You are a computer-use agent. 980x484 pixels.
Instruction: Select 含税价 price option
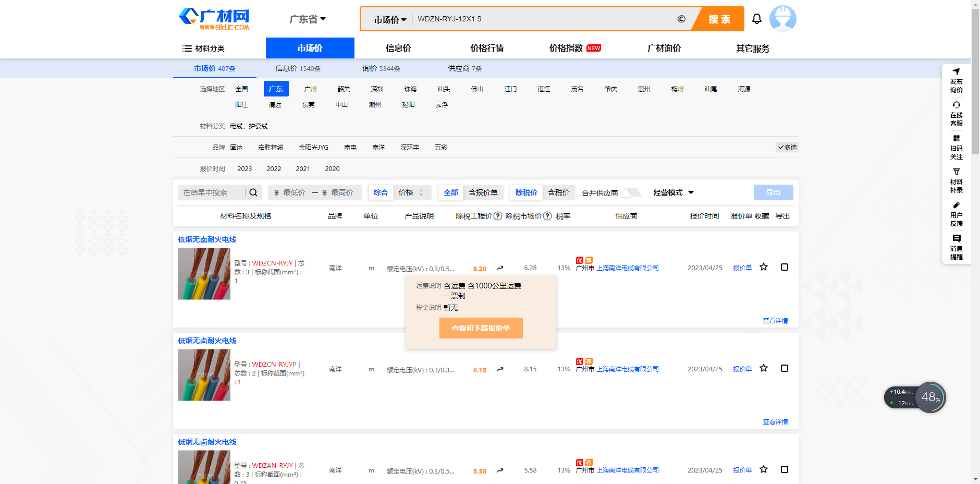click(x=559, y=192)
